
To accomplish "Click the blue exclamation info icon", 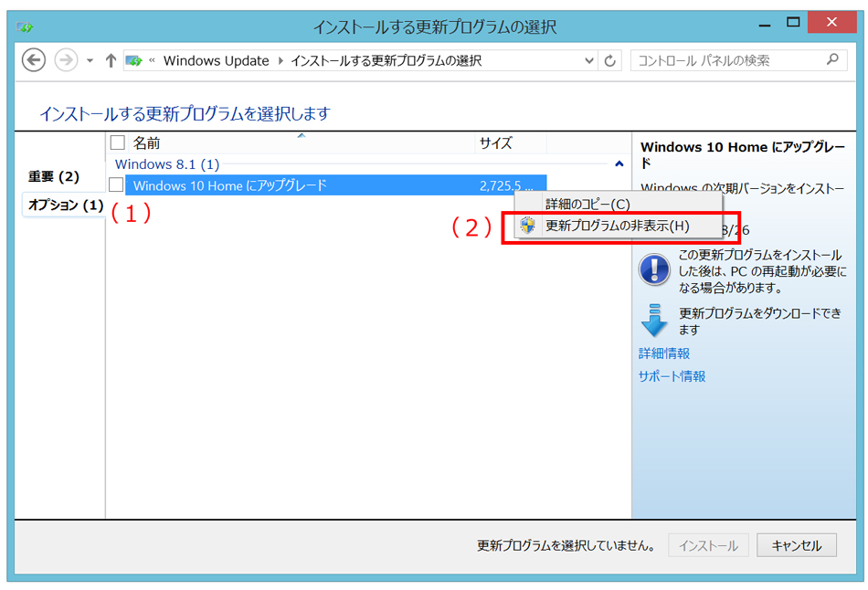I will [654, 269].
